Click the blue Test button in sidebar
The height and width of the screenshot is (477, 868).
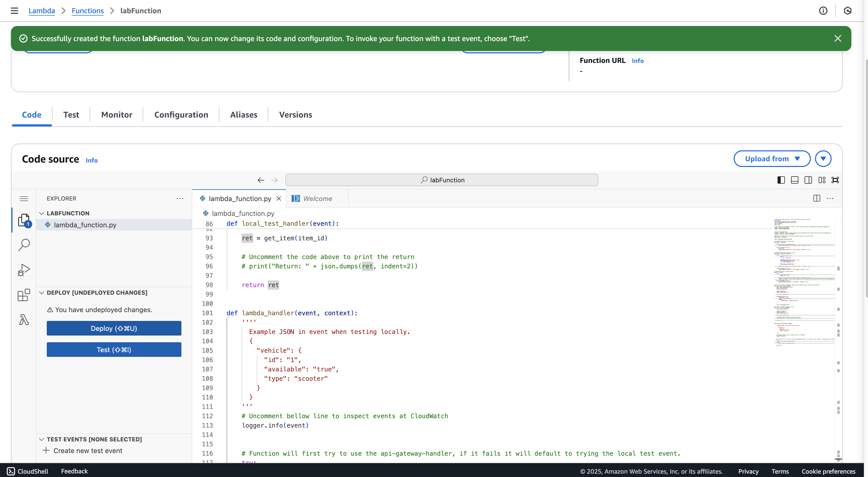pyautogui.click(x=114, y=350)
